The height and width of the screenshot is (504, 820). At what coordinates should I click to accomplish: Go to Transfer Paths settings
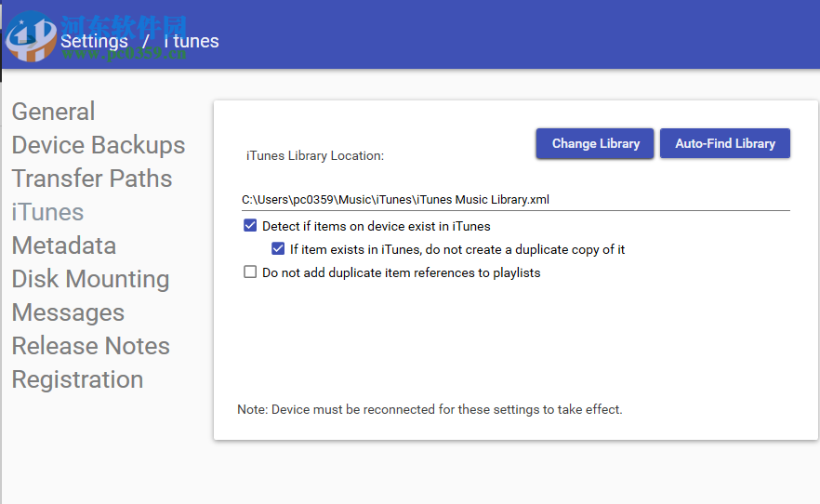coord(92,179)
